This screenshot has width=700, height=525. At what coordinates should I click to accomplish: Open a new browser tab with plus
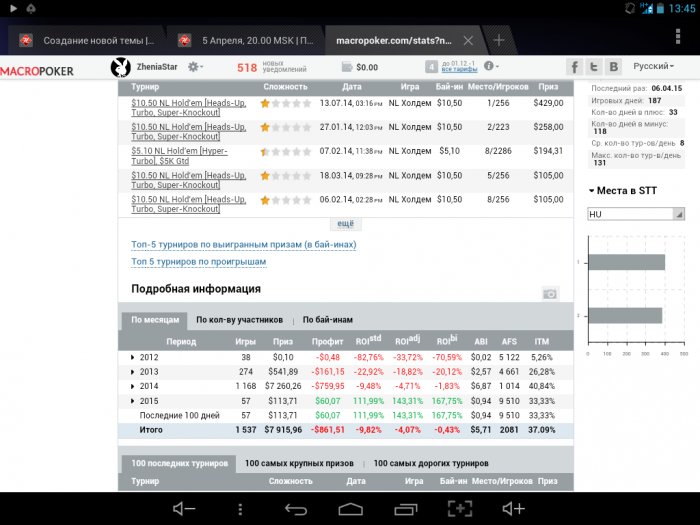498,41
